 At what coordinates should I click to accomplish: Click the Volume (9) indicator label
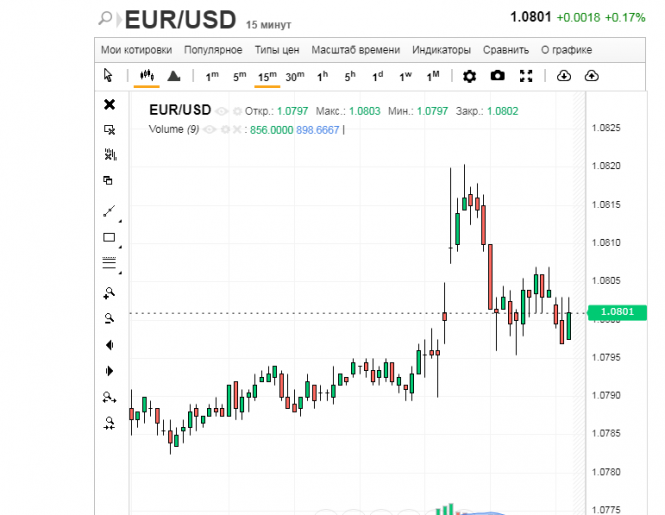click(174, 129)
